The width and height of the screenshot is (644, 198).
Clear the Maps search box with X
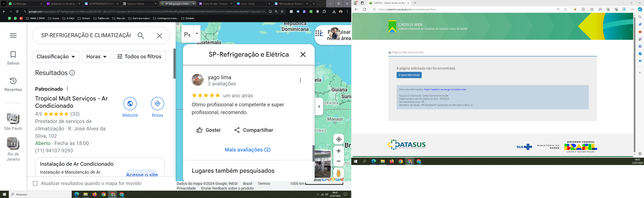(160, 36)
